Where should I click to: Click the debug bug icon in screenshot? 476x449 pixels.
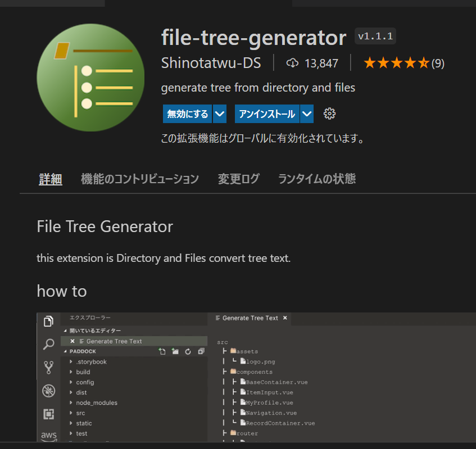click(x=48, y=391)
